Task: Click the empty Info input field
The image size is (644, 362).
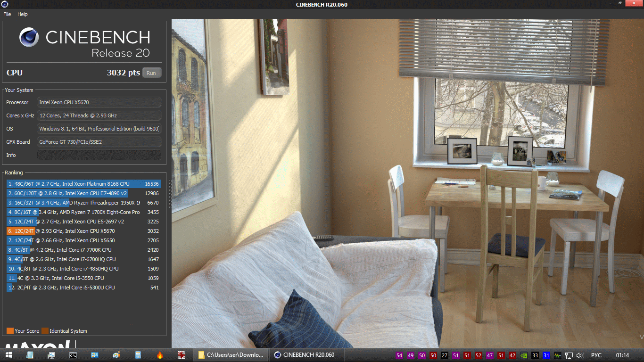Action: tap(99, 155)
